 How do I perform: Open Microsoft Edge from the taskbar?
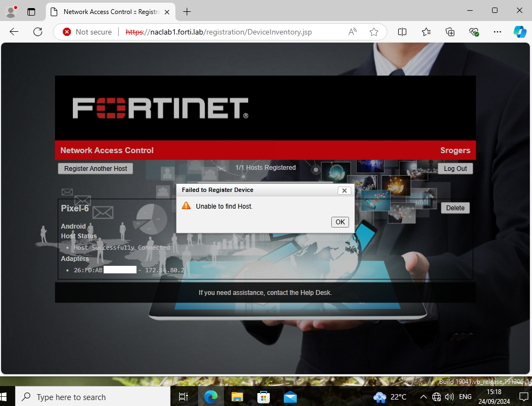coord(211,396)
